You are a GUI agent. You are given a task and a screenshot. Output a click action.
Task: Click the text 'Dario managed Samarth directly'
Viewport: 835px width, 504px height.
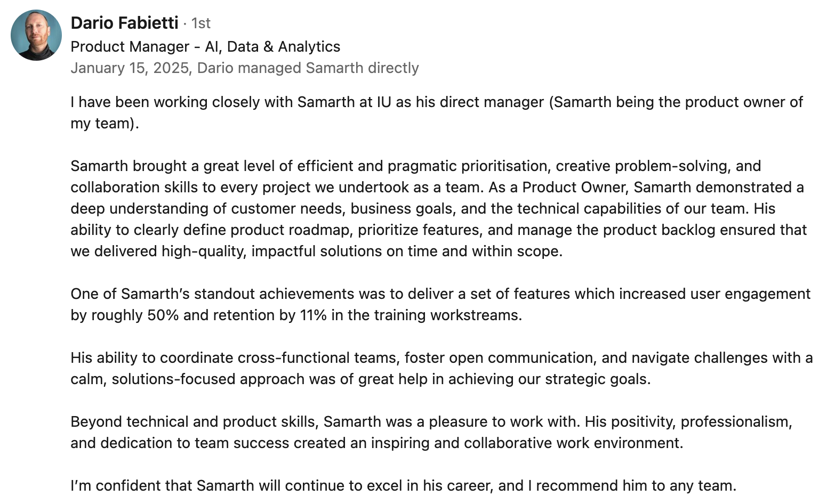[x=308, y=68]
